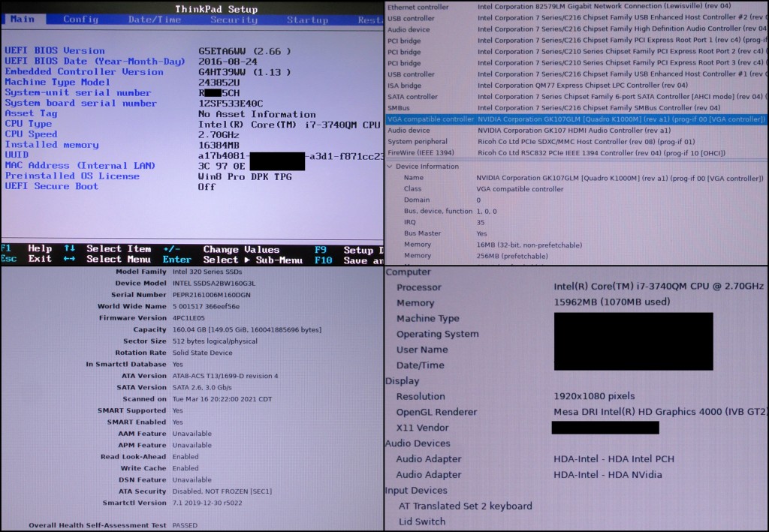Select the Capacity 160.04 GB value
The image size is (769, 532).
[246, 329]
